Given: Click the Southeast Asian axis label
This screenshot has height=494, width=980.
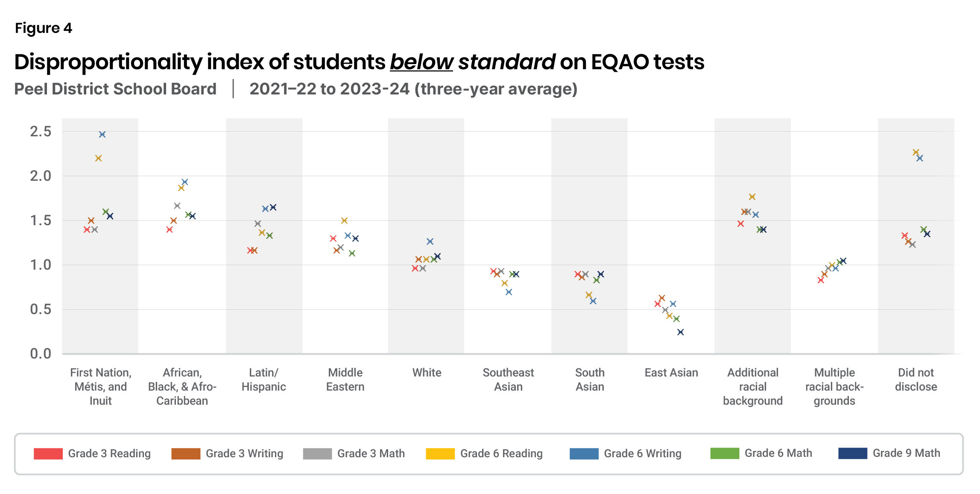Looking at the screenshot, I should click(x=508, y=379).
